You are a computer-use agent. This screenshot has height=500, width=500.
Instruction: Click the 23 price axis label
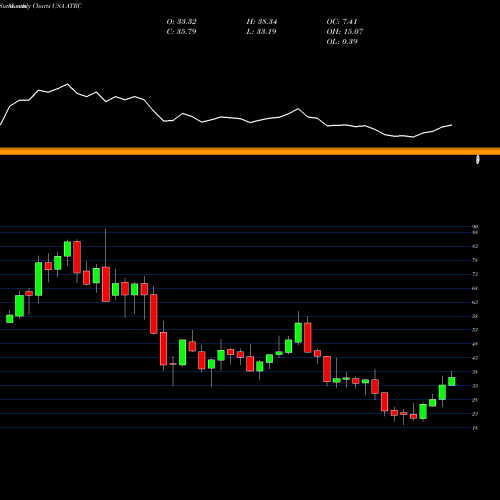(x=475, y=414)
